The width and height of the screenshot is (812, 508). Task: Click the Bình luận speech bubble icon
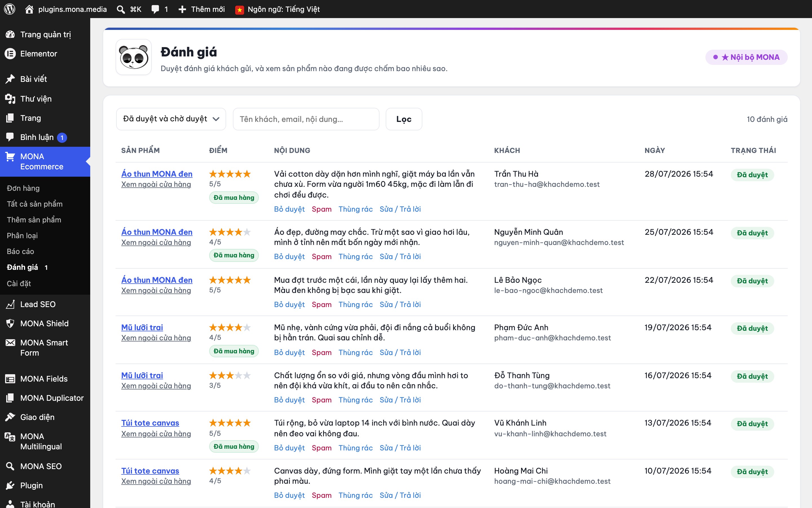coord(10,137)
